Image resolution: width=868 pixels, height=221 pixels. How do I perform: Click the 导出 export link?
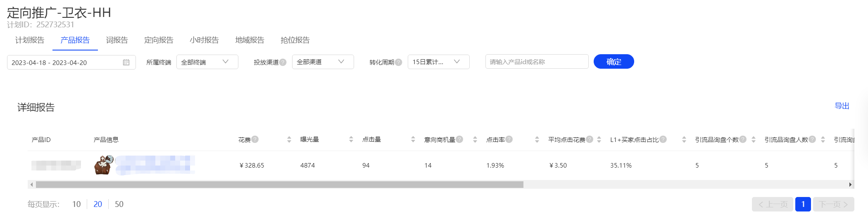pyautogui.click(x=842, y=106)
